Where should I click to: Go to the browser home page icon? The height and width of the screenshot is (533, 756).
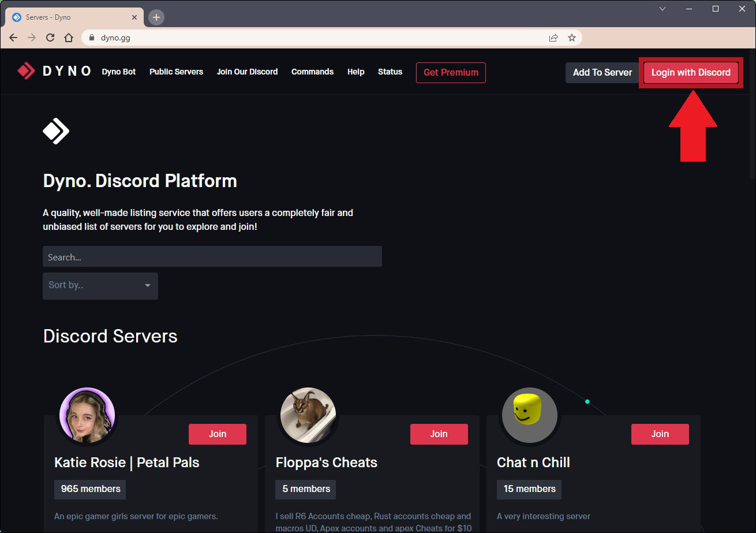69,38
